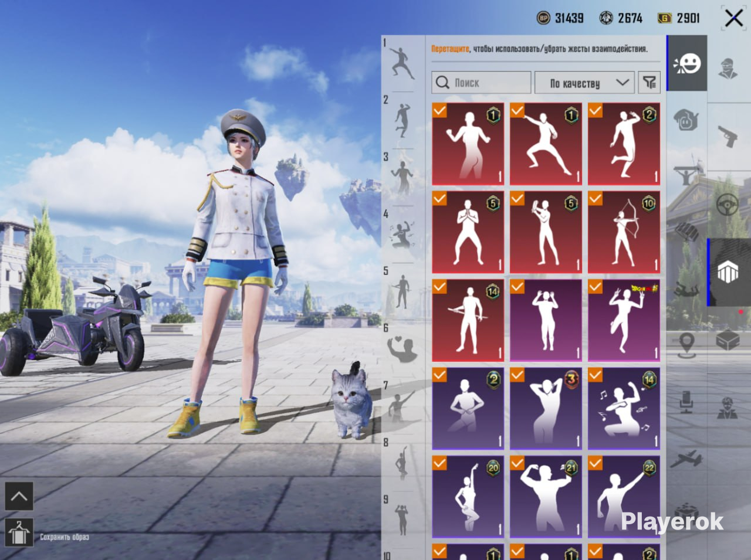Select the emote card with badge 20
751x560 pixels.
468,497
